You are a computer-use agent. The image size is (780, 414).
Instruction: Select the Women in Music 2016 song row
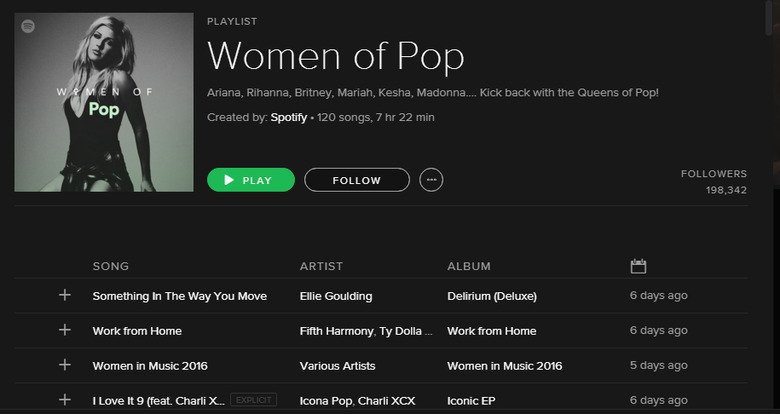381,365
